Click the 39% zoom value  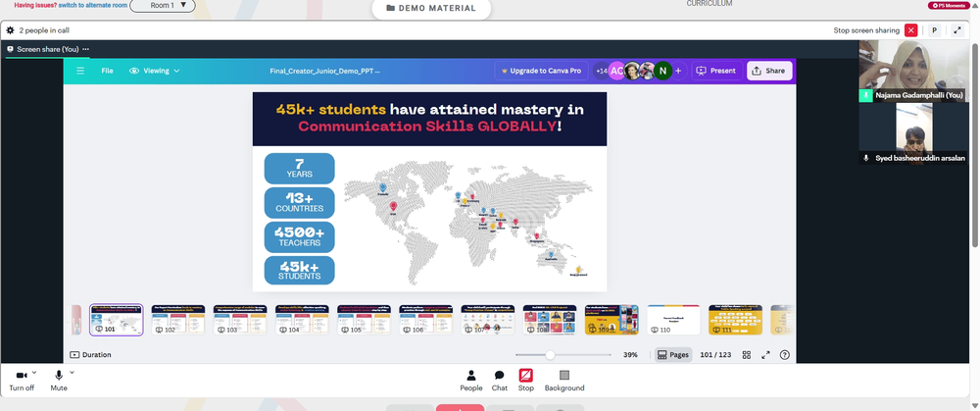[x=630, y=355]
